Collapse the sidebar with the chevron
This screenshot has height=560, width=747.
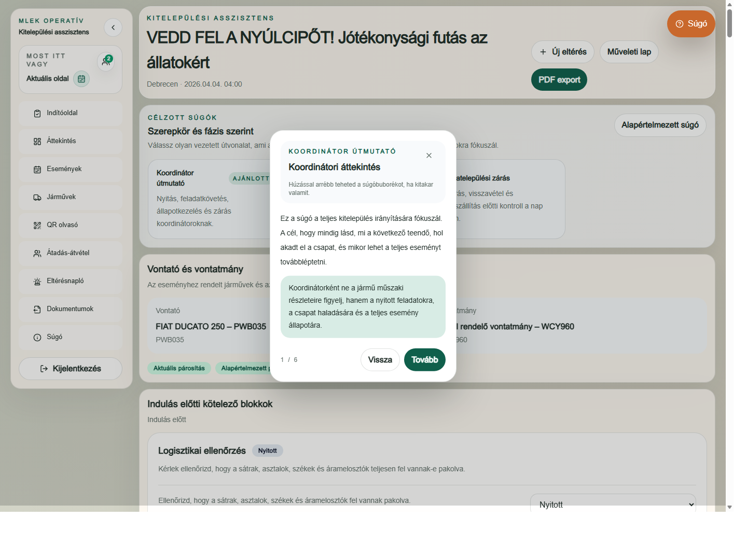[x=113, y=27]
